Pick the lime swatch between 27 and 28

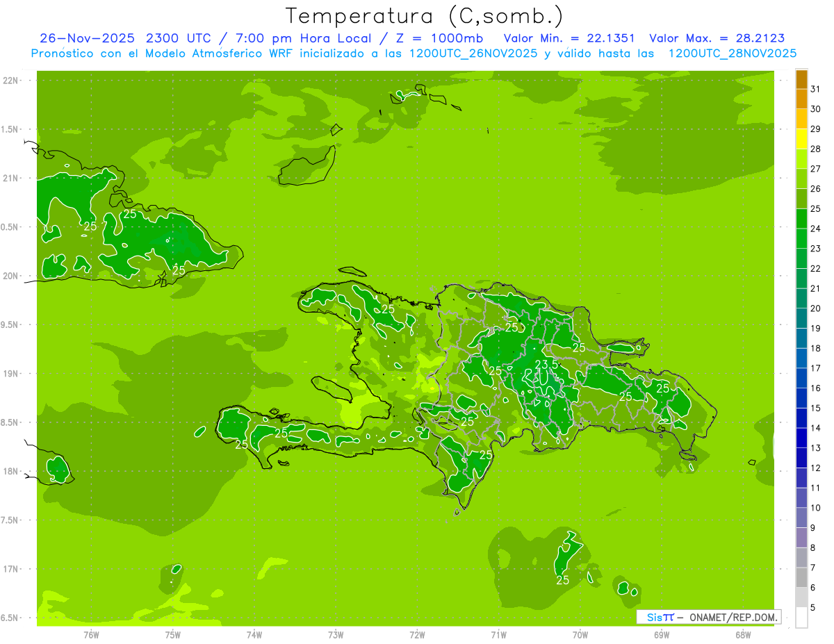click(801, 159)
